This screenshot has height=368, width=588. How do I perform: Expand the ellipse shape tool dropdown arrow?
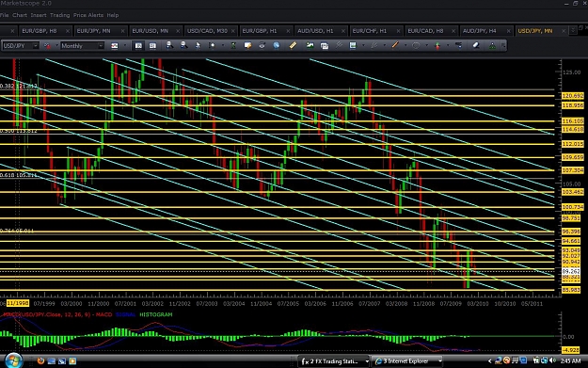click(x=426, y=46)
